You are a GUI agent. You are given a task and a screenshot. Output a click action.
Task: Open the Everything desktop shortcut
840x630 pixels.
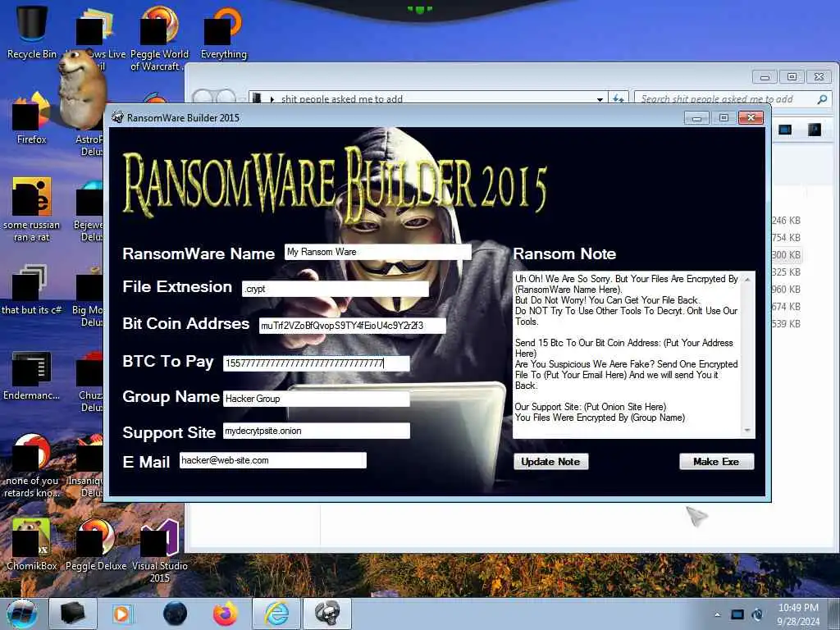tap(223, 32)
